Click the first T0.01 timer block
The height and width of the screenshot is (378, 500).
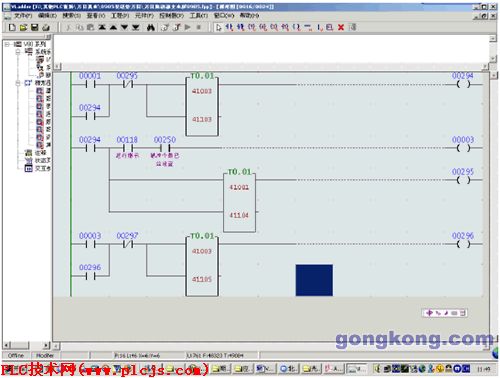(x=202, y=105)
